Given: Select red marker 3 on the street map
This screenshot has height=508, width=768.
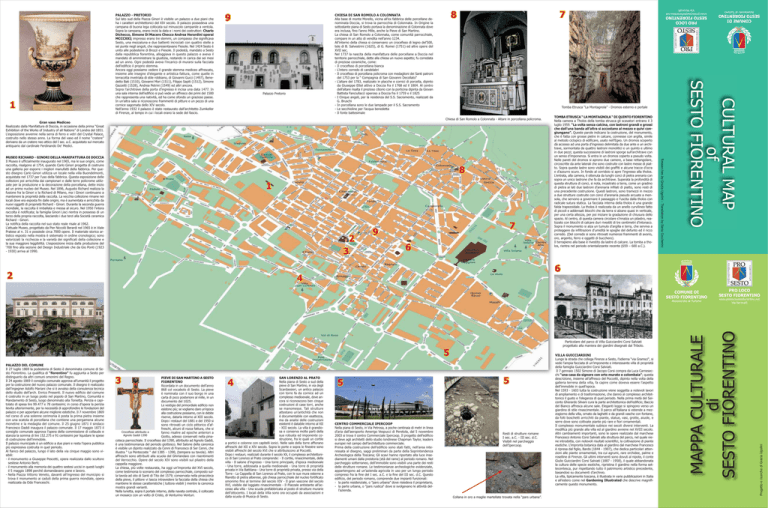Looking at the screenshot, I should tap(346, 251).
